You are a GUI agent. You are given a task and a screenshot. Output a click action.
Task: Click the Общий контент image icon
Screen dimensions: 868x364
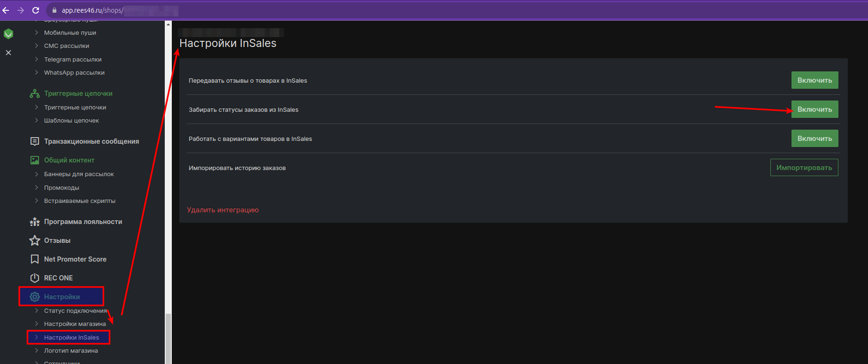point(34,160)
